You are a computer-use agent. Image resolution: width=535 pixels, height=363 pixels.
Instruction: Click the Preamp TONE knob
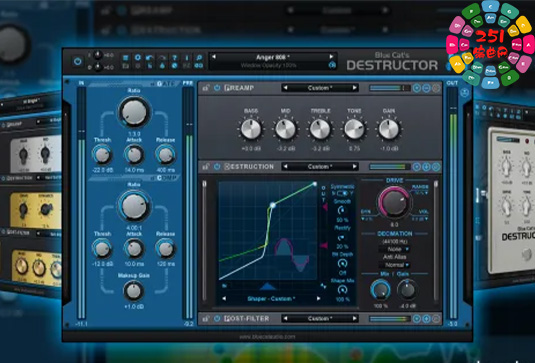[355, 129]
